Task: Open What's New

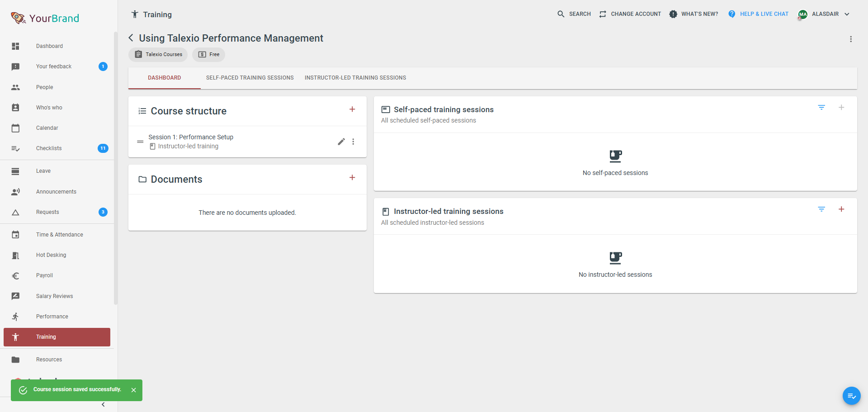Action: point(694,14)
